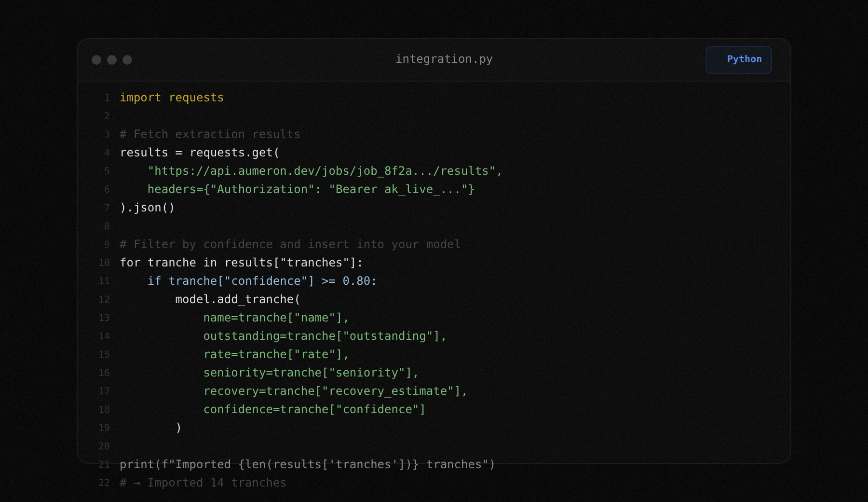Click the integration.py file title
This screenshot has height=502, width=868.
point(444,59)
